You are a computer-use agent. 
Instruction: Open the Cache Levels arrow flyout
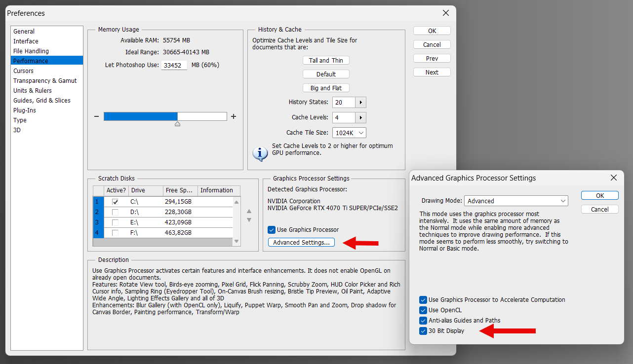coord(361,117)
